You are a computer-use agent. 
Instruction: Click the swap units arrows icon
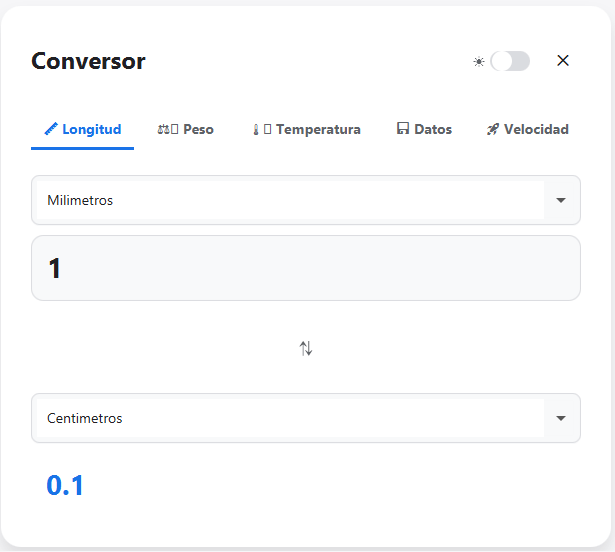coord(306,348)
